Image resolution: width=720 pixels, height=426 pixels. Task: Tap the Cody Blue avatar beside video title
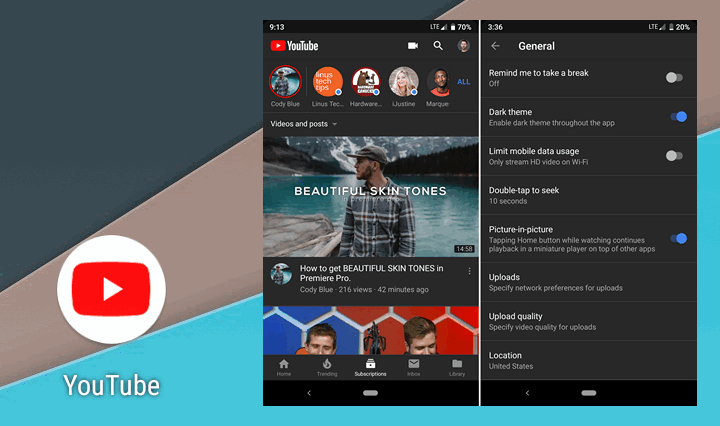coord(281,274)
